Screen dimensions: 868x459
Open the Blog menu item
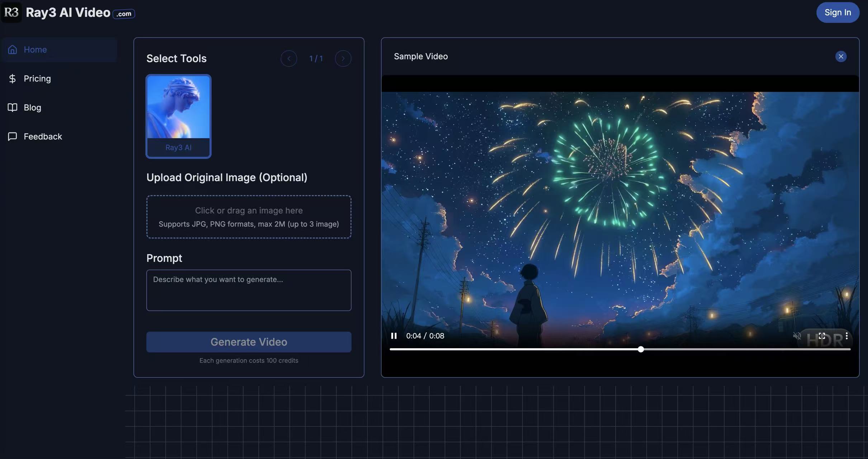click(32, 108)
